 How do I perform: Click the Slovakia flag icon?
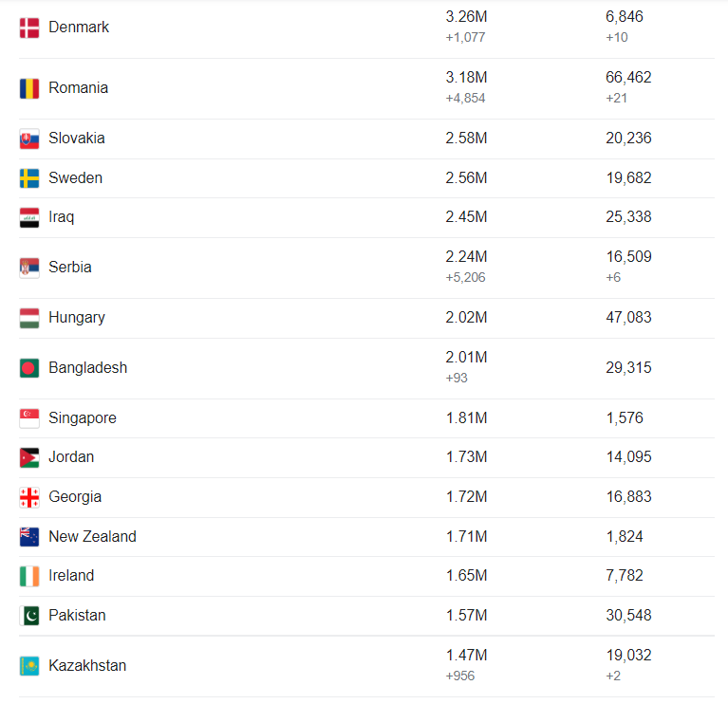(29, 139)
